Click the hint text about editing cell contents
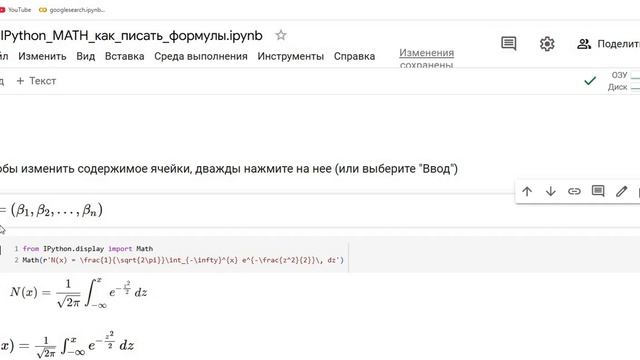The height and width of the screenshot is (360, 640). 229,169
